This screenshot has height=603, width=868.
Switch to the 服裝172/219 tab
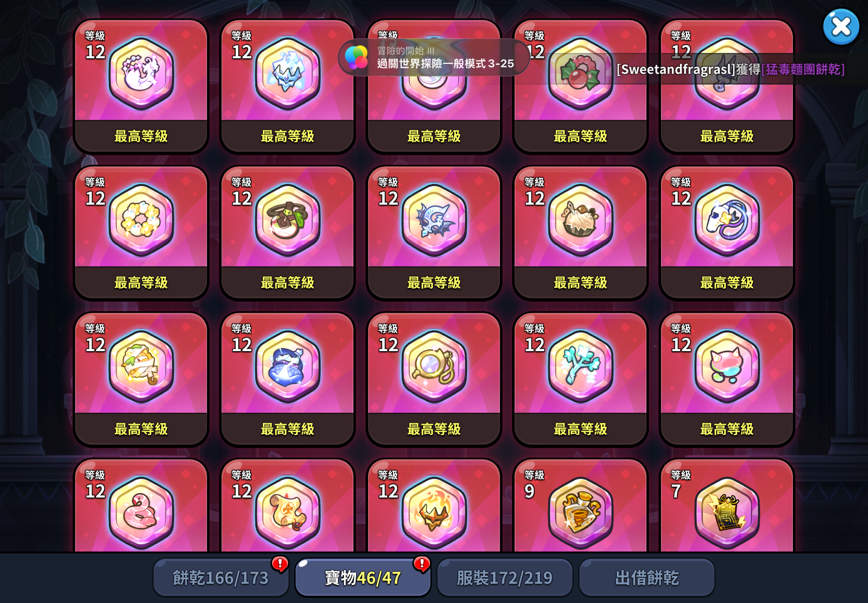click(505, 577)
